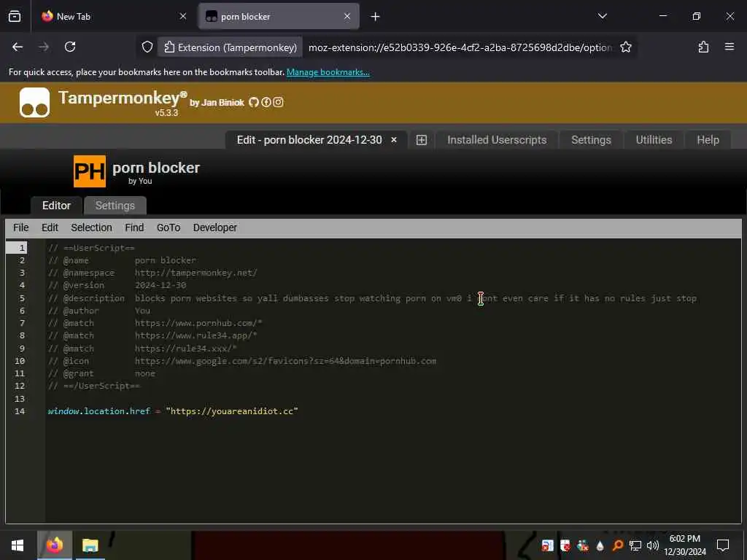Open the browser Extensions puzzle icon
Viewport: 747px width, 560px height.
click(703, 47)
